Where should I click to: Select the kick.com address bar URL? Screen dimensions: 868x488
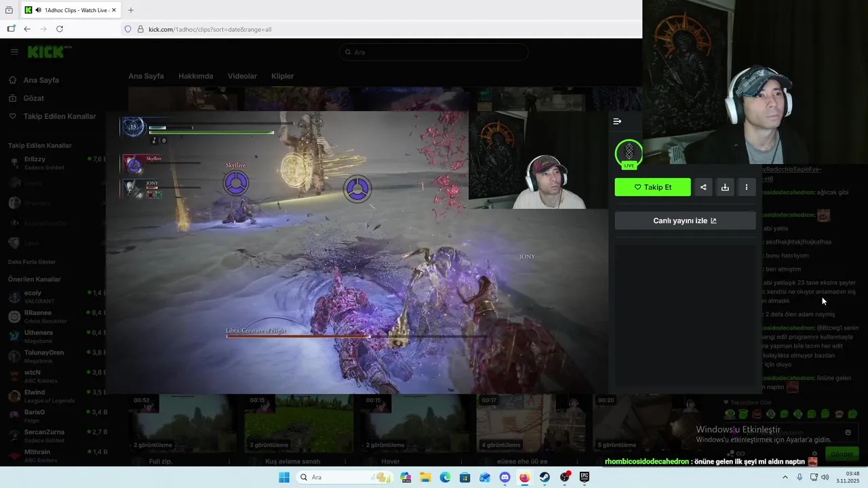click(x=210, y=29)
